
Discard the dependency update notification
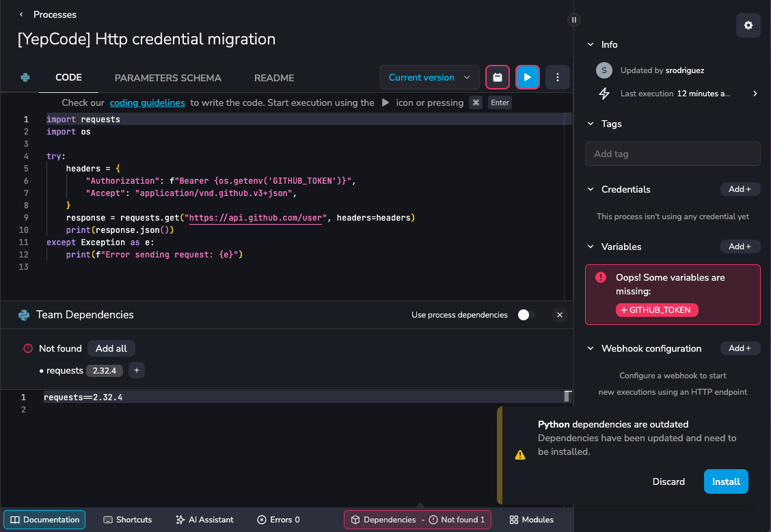[668, 481]
